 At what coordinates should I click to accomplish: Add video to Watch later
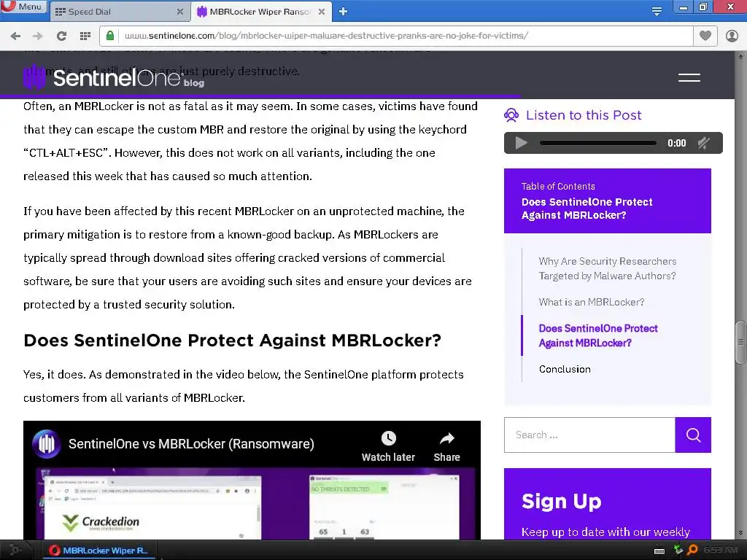[x=388, y=447]
